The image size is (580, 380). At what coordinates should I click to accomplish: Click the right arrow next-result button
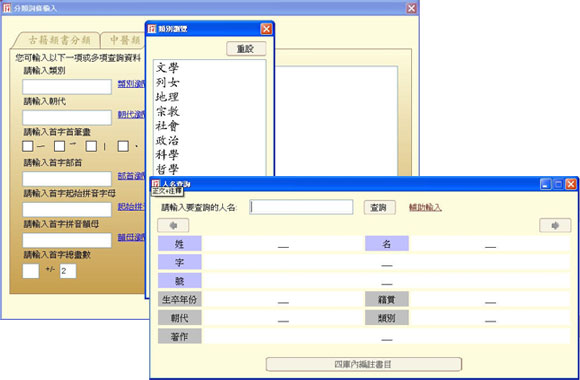(555, 225)
